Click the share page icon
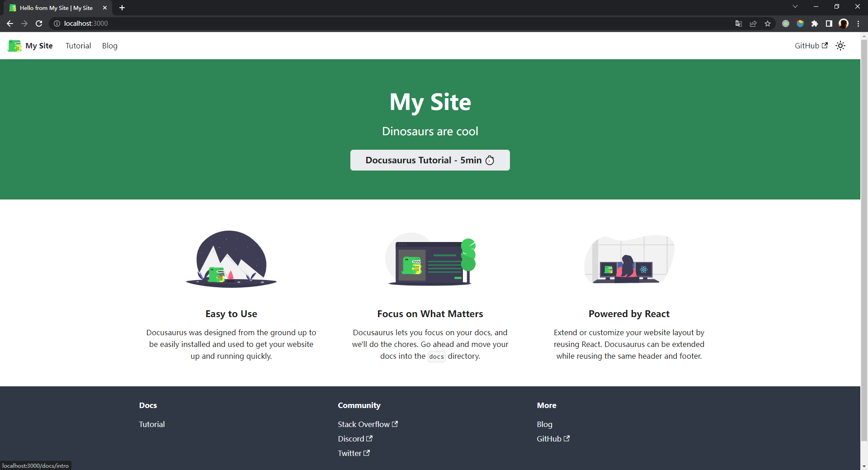Image resolution: width=868 pixels, height=470 pixels. 753,24
